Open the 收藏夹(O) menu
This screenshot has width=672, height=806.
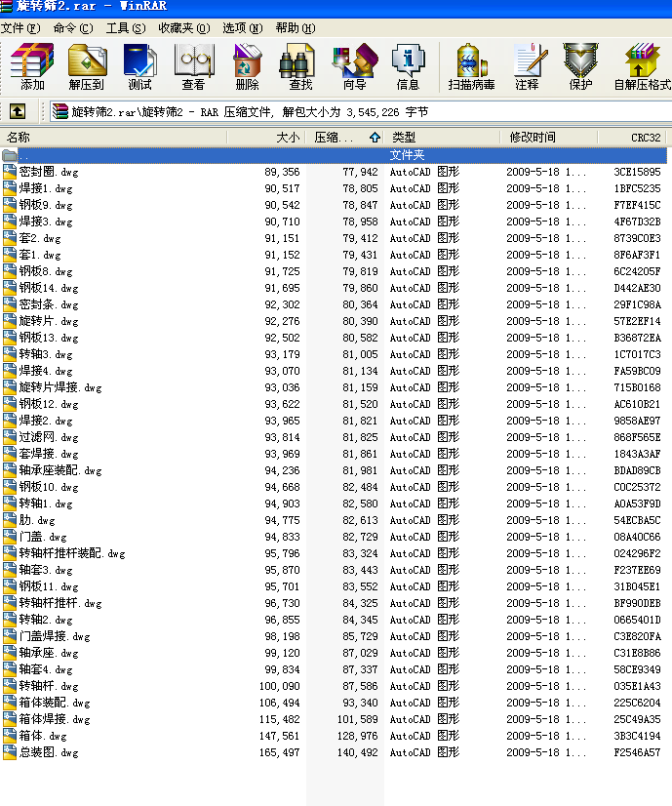click(184, 27)
